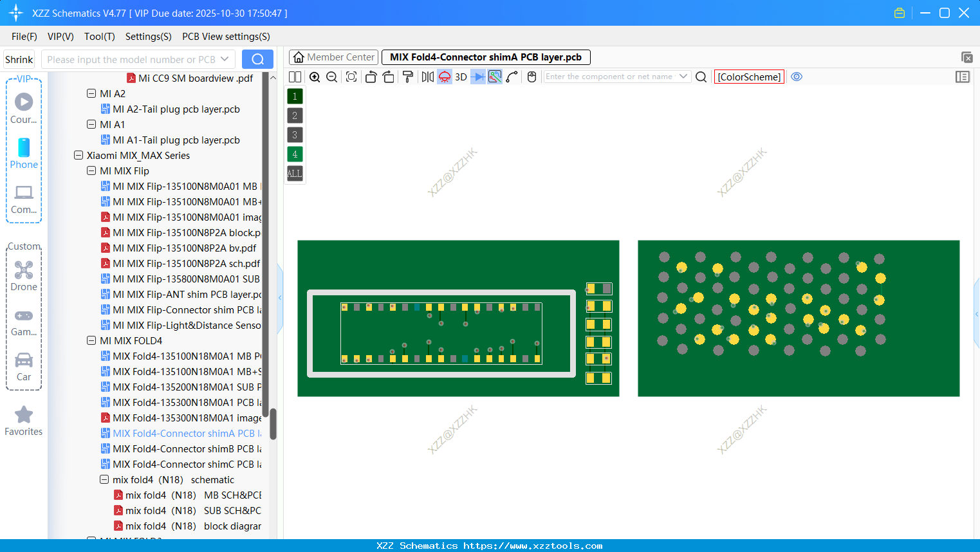Viewport: 980px width, 552px height.
Task: Fit the PCB to the window
Action: (351, 77)
